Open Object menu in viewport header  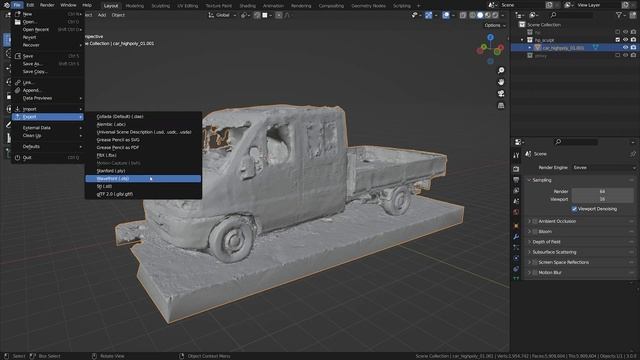(118, 15)
